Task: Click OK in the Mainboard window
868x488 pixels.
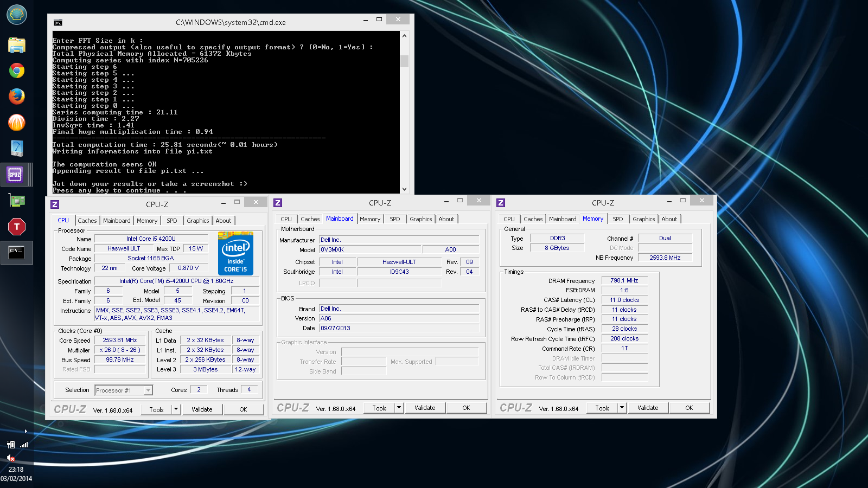Action: tap(466, 408)
